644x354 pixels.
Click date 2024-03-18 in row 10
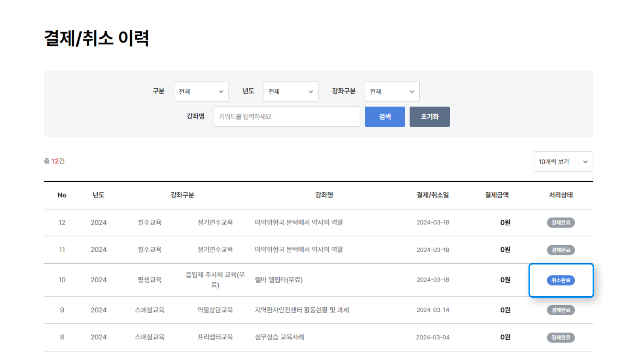click(433, 280)
